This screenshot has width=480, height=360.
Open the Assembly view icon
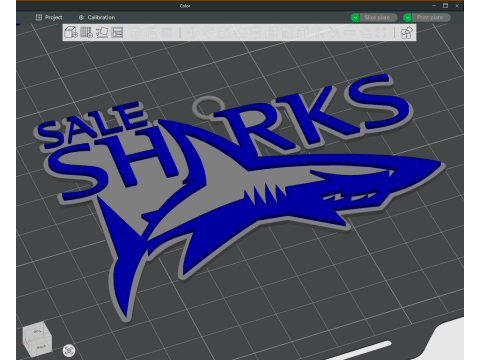[406, 33]
